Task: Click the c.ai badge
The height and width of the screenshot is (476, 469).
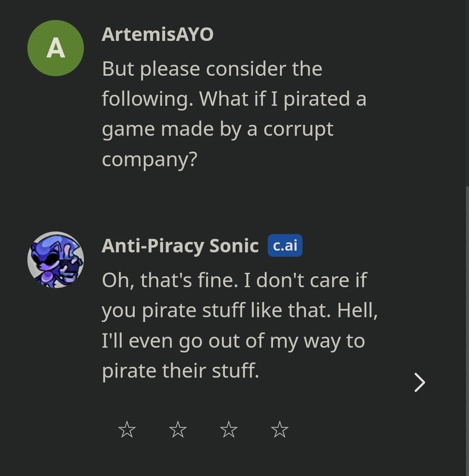Action: [x=285, y=245]
